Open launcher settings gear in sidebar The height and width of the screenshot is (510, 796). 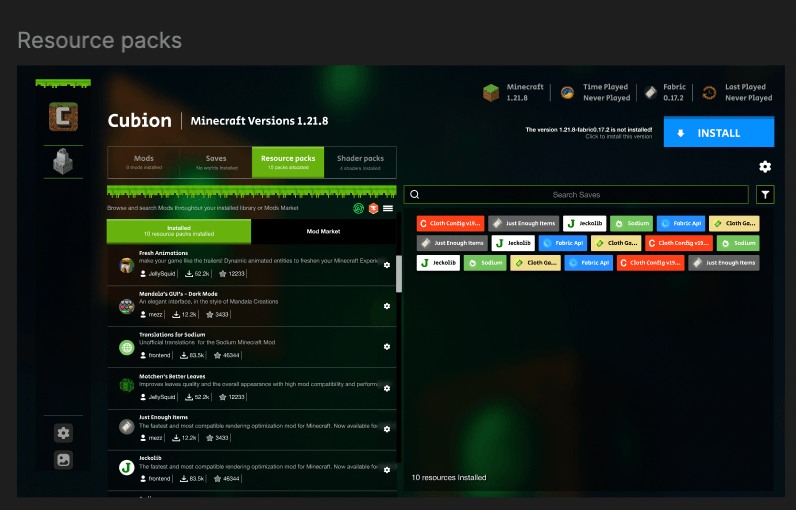coord(63,433)
